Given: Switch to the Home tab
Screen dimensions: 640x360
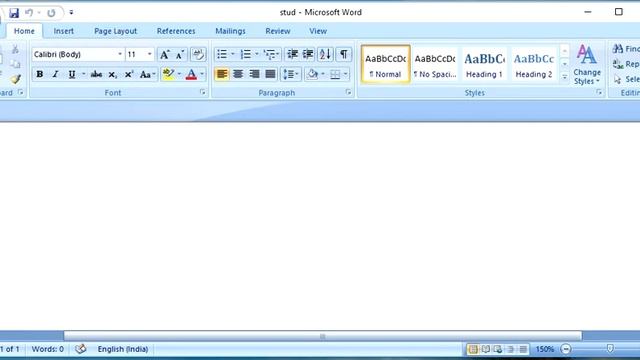Looking at the screenshot, I should (24, 31).
